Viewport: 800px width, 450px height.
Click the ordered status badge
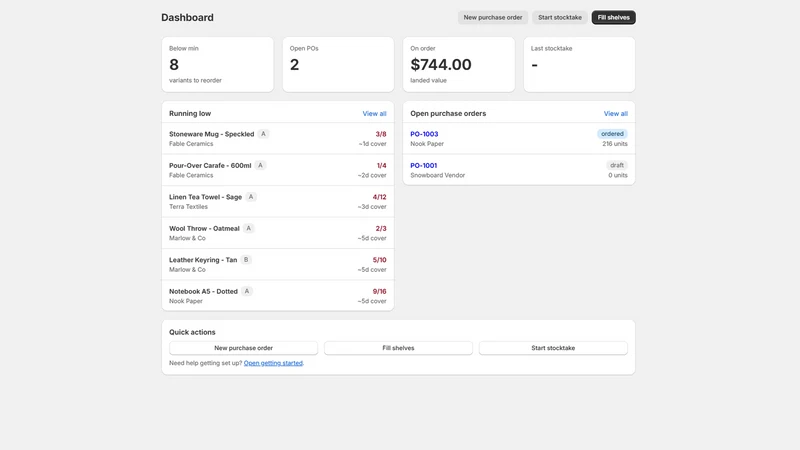(x=612, y=134)
